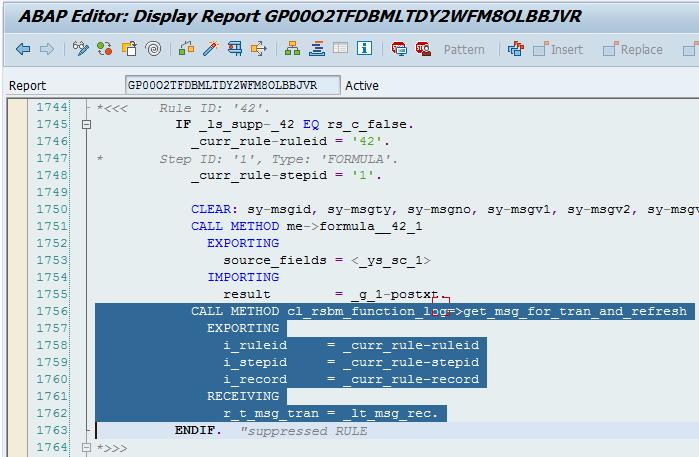
Task: Activate the report with the wand icon
Action: pos(211,49)
